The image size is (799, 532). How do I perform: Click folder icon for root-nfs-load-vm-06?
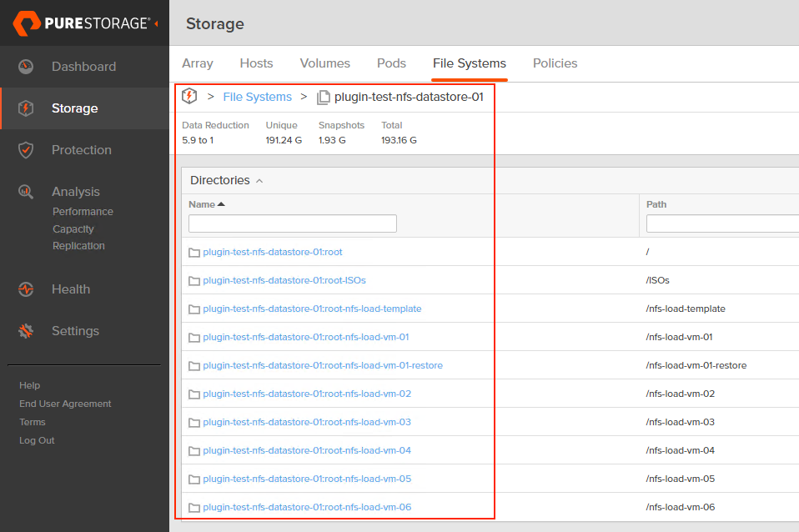(x=194, y=508)
